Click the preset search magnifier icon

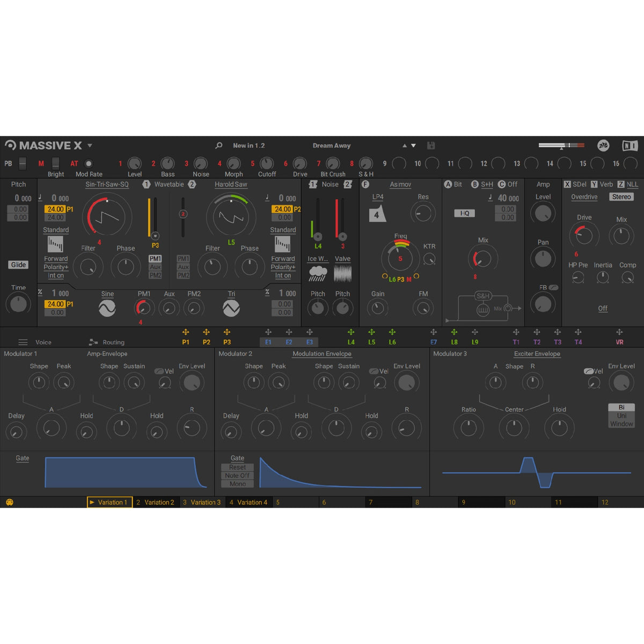[x=218, y=145]
